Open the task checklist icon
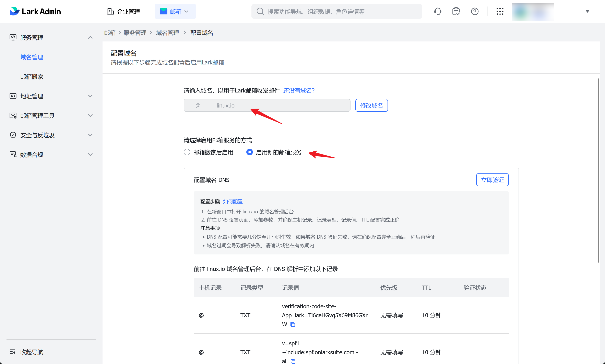Screen dimensions: 605x364 456,11
